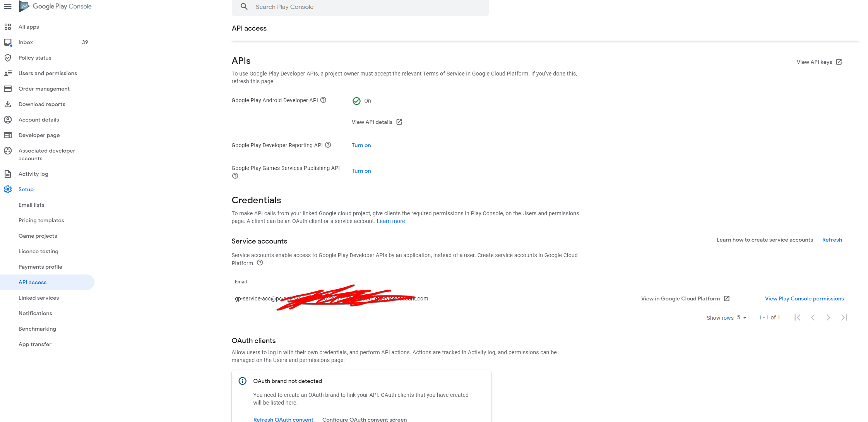The width and height of the screenshot is (868, 422).
Task: Open the navigation hamburger menu
Action: (8, 7)
